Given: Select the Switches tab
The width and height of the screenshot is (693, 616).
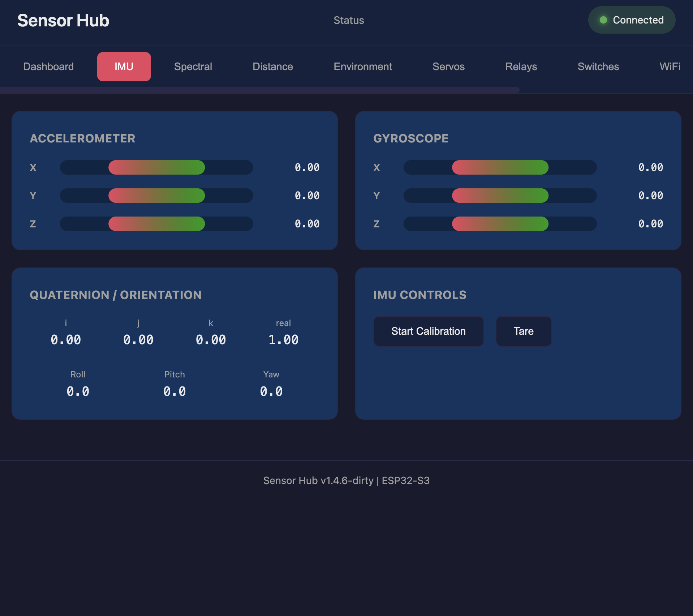Looking at the screenshot, I should point(598,67).
